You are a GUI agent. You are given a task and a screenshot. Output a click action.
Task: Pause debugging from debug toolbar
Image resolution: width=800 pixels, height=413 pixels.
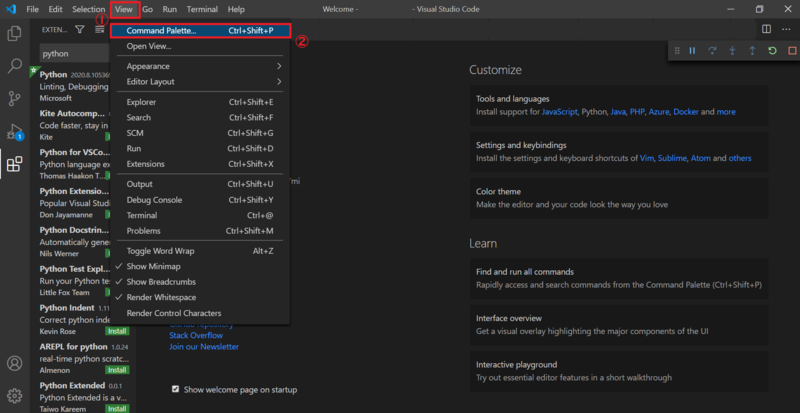click(692, 51)
